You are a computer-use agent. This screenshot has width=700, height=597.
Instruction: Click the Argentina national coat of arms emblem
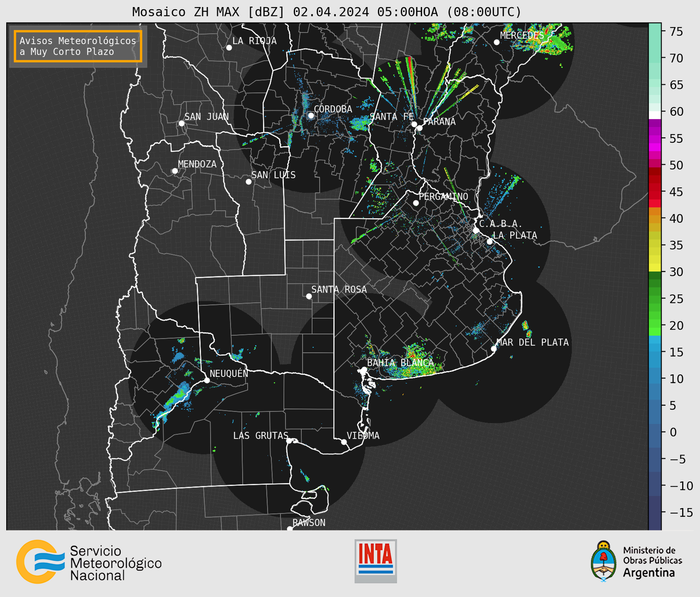pyautogui.click(x=604, y=561)
